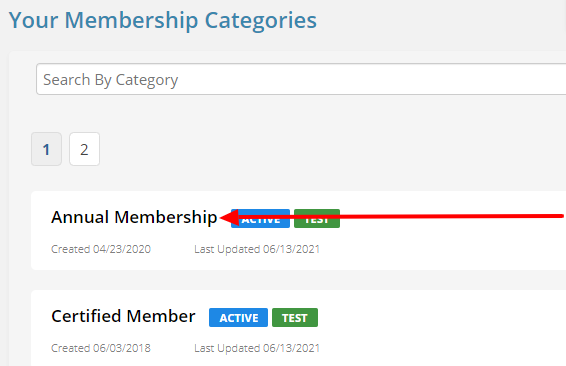Go to page 1 of categories
Viewport: 566px width, 366px height.
(47, 149)
